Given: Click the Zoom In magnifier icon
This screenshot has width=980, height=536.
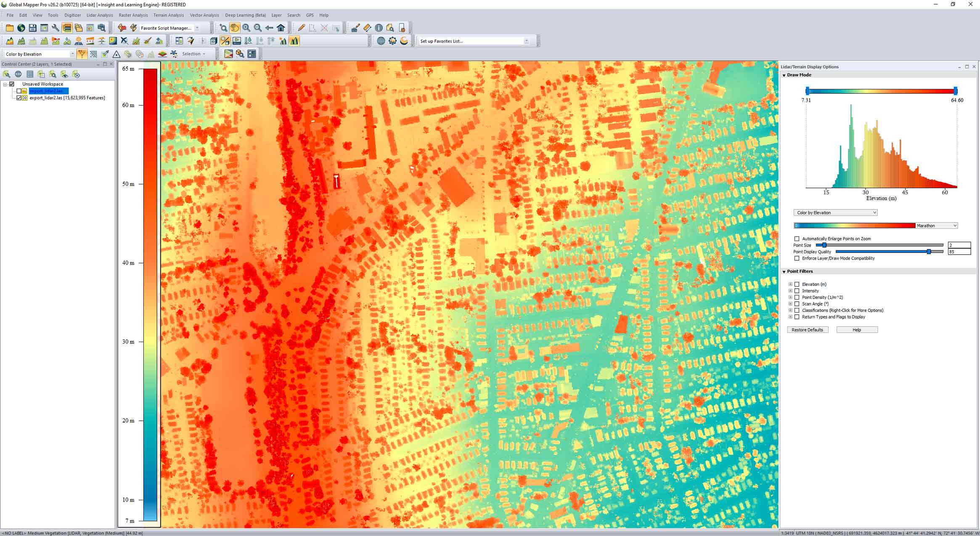Looking at the screenshot, I should [x=246, y=28].
